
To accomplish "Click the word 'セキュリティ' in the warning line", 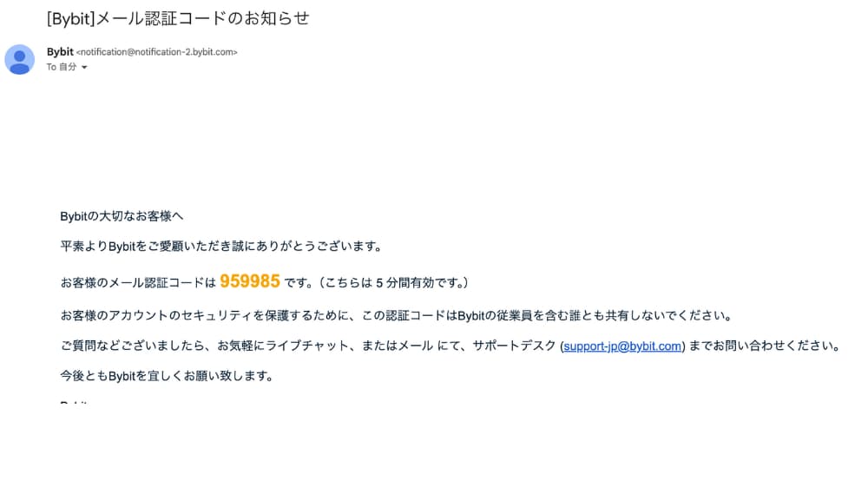I will click(217, 316).
